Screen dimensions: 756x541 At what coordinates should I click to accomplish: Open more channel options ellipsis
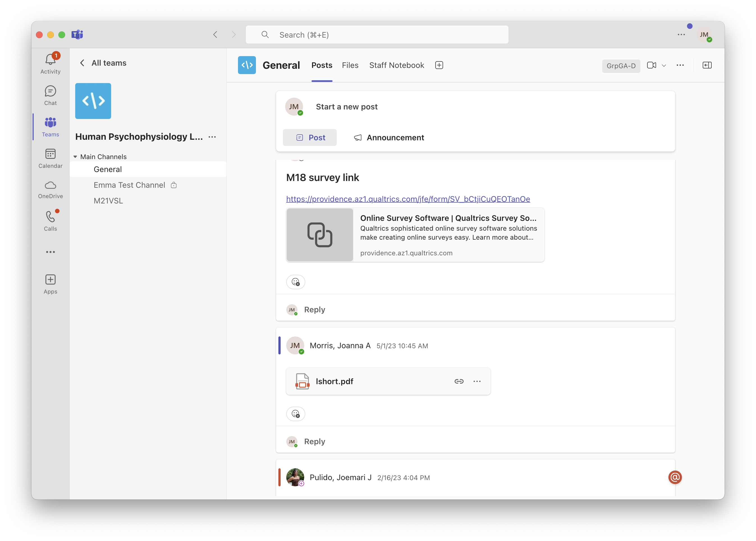pyautogui.click(x=680, y=65)
